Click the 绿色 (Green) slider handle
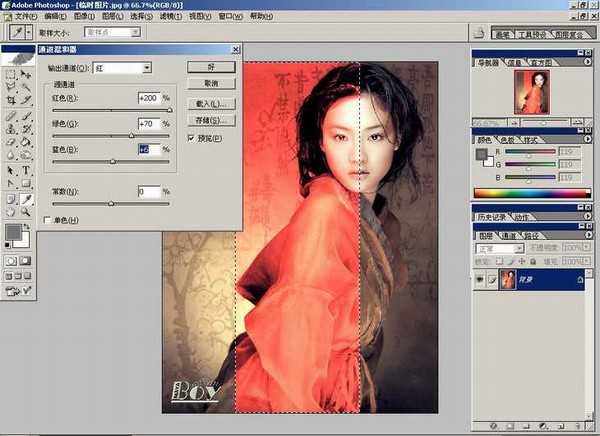The image size is (600, 436). point(131,135)
